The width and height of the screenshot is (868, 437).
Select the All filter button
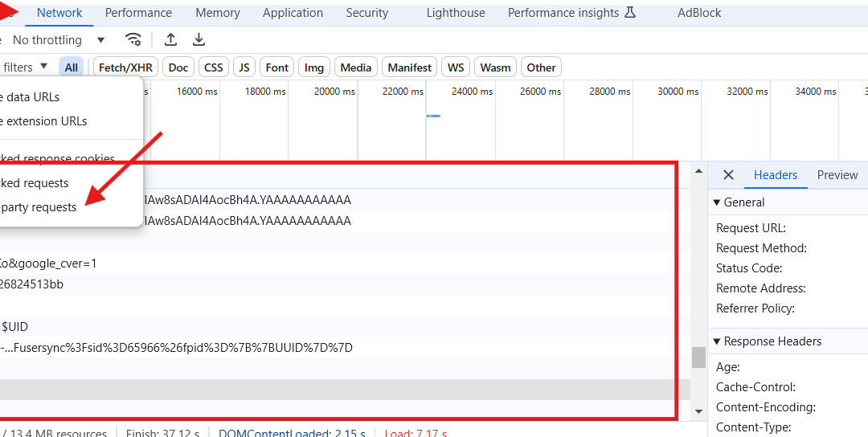click(x=72, y=67)
